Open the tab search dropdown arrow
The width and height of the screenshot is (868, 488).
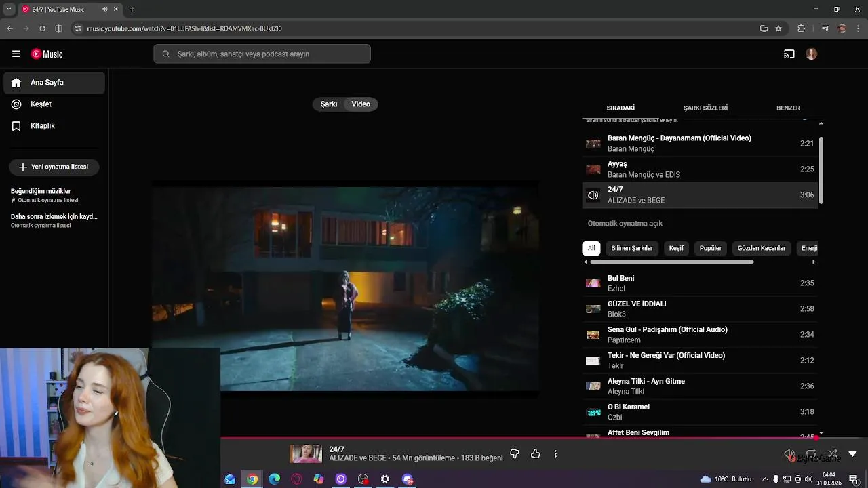(x=9, y=9)
